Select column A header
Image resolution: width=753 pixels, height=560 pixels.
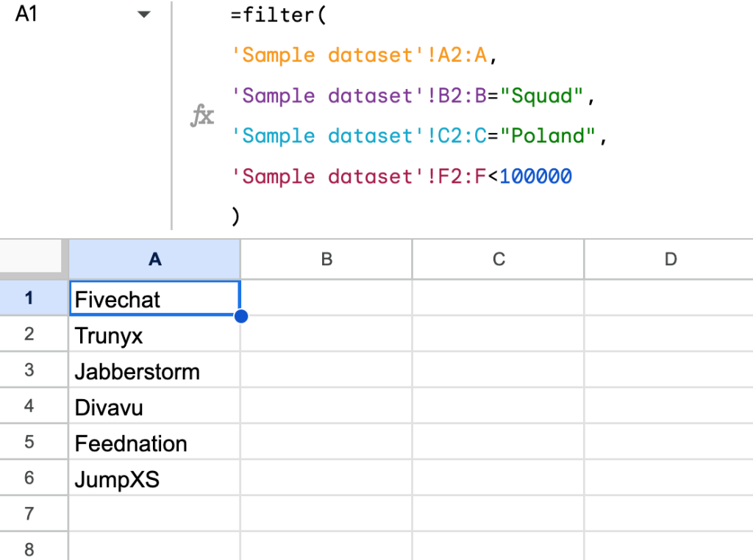coord(154,259)
